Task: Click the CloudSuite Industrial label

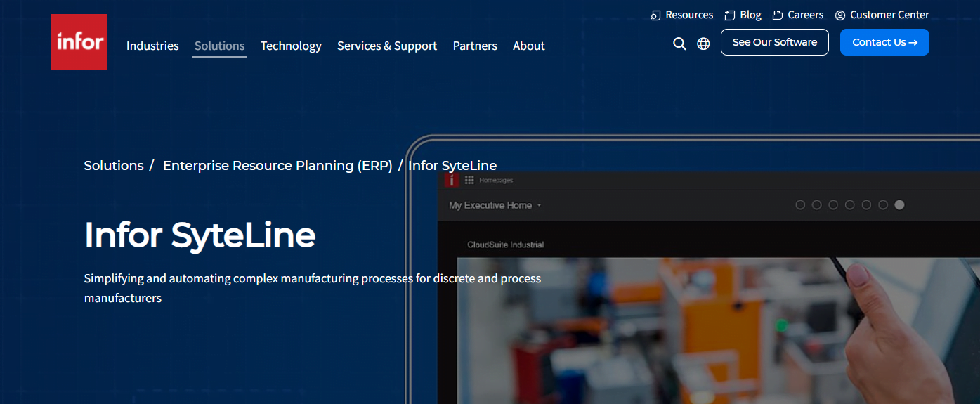Action: click(x=506, y=245)
